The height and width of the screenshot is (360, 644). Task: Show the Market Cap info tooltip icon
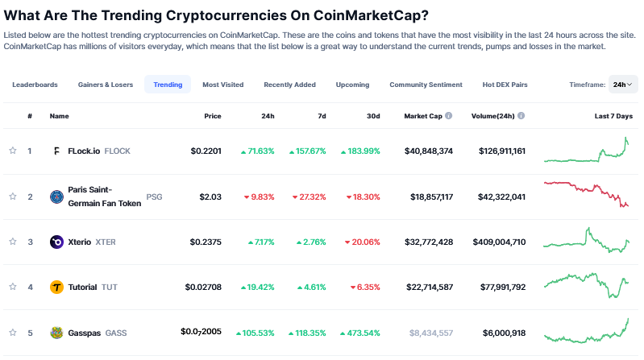(x=448, y=116)
